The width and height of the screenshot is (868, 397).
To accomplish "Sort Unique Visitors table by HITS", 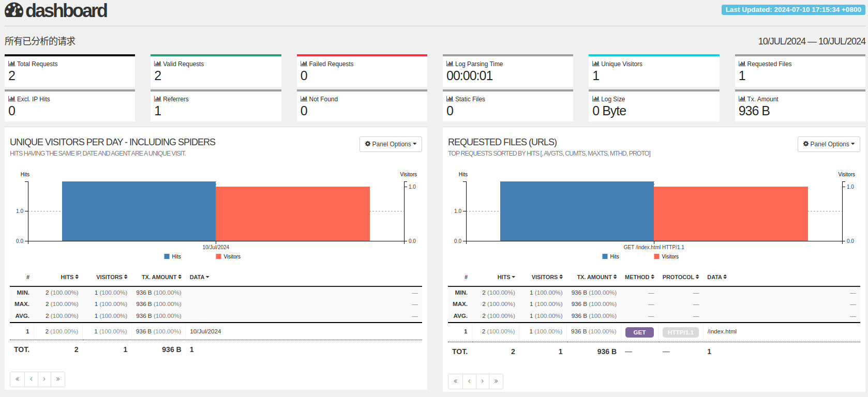I will (x=69, y=277).
